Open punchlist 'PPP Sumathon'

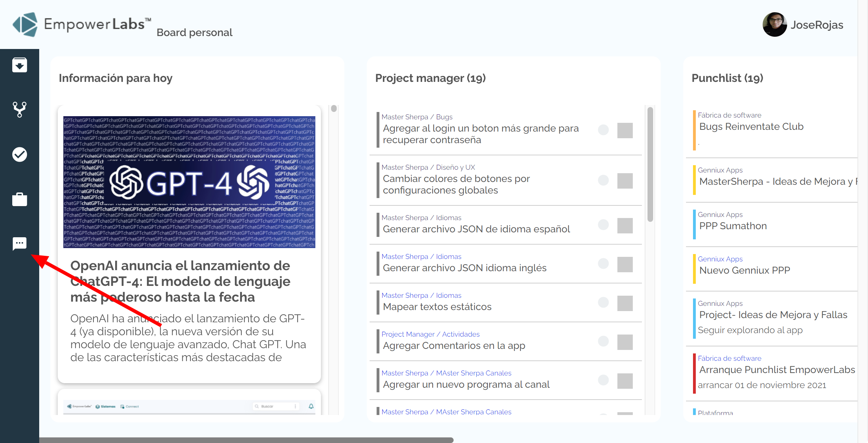coord(733,226)
